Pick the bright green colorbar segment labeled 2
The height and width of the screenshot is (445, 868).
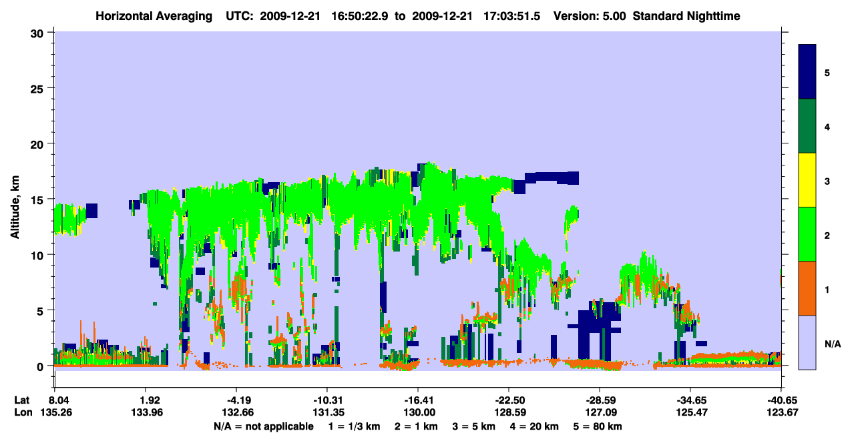(808, 234)
